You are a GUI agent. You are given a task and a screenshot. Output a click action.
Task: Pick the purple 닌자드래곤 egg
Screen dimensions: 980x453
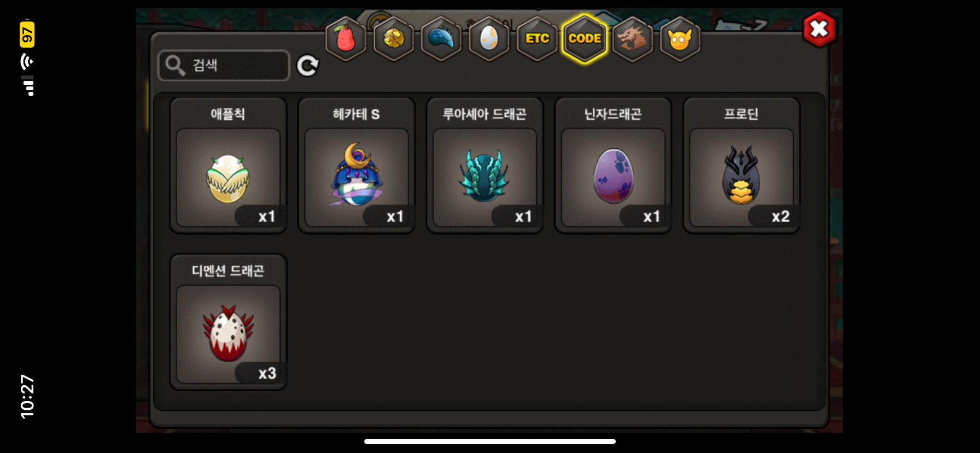(x=613, y=165)
